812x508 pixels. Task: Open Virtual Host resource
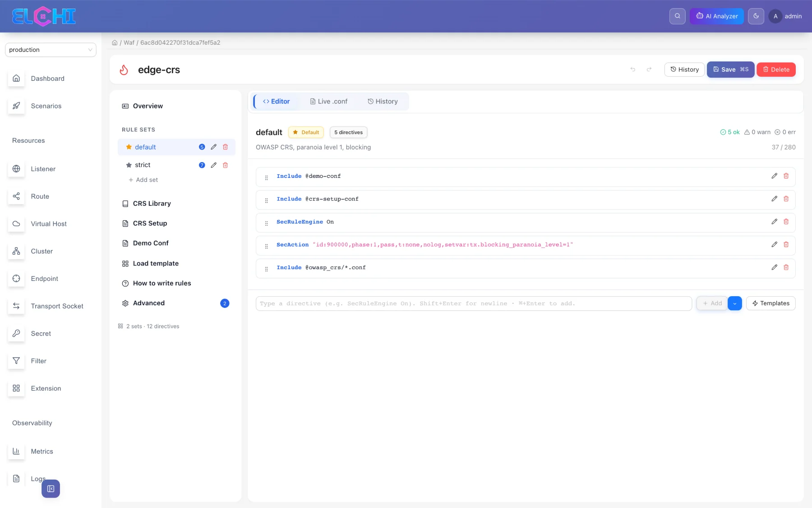point(48,224)
